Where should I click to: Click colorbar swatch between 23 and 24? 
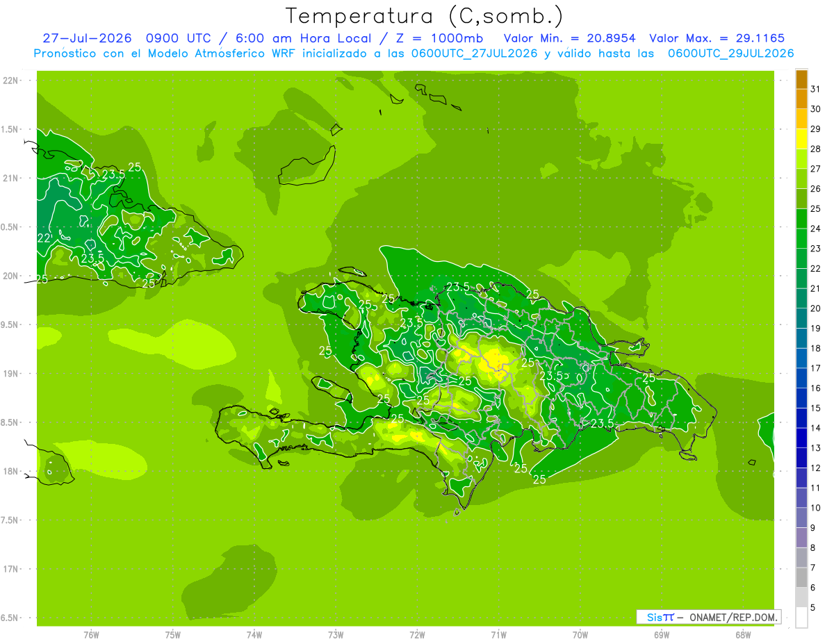pos(801,238)
